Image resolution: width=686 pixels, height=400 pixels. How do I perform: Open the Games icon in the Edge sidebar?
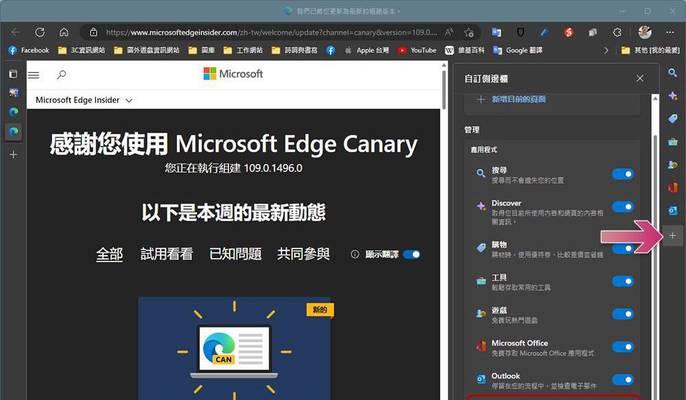pyautogui.click(x=672, y=165)
